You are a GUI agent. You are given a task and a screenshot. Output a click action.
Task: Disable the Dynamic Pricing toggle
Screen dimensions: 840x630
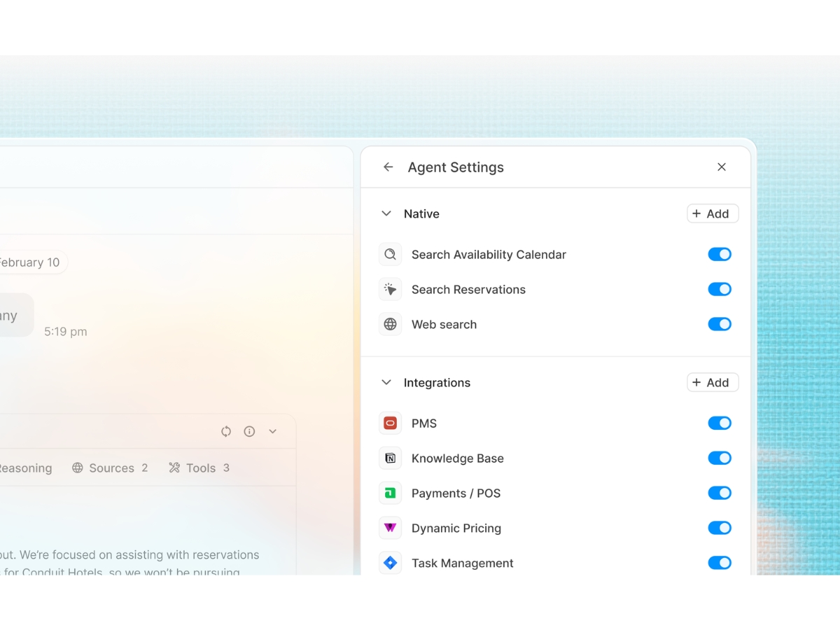(720, 528)
